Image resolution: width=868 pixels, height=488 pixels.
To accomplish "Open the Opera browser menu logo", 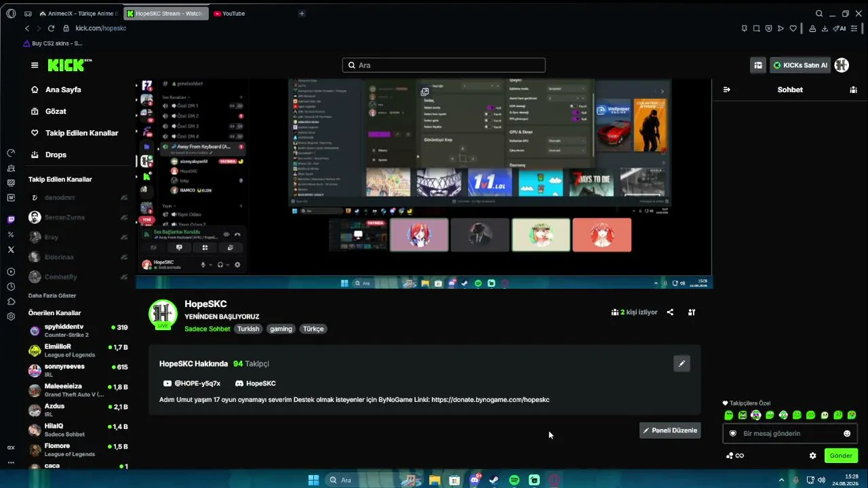I will coord(11,14).
